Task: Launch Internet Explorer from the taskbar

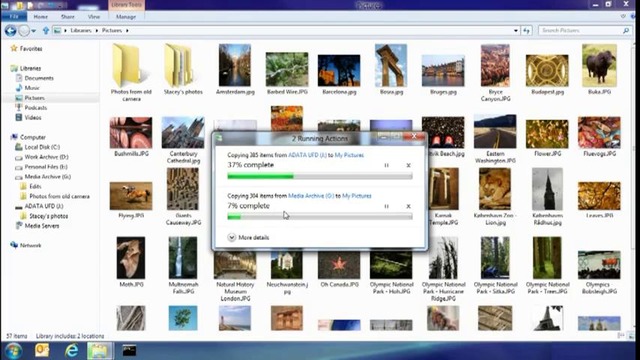Action: pos(71,350)
